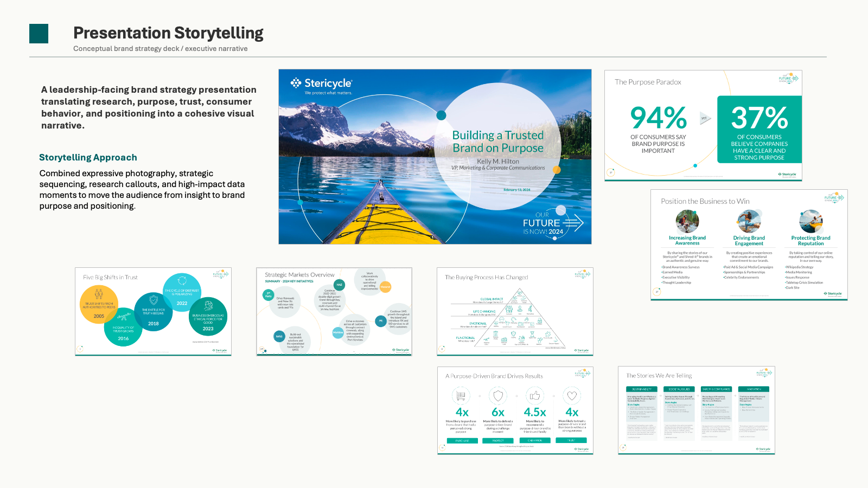
Task: Click the PR badge in Strategic Markets slide
Action: tap(381, 321)
